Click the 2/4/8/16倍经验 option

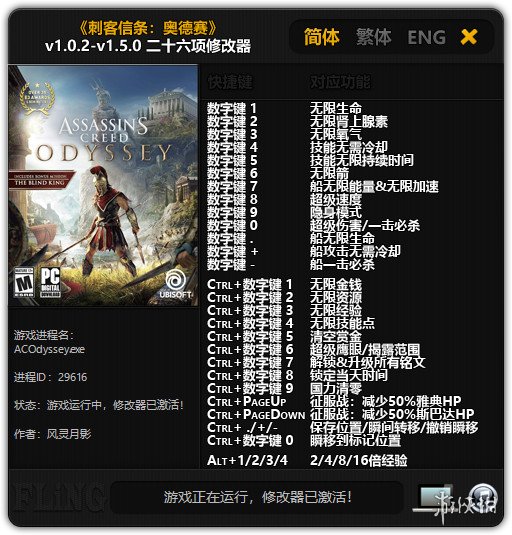pos(359,461)
